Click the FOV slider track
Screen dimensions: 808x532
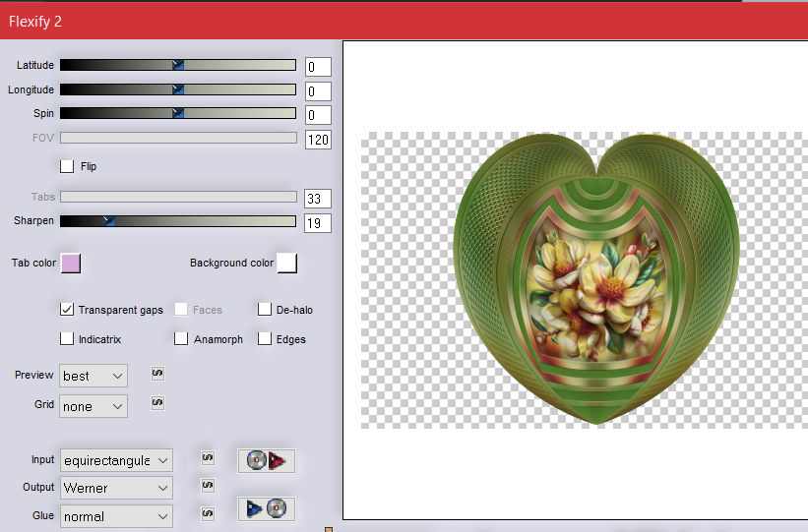(178, 138)
